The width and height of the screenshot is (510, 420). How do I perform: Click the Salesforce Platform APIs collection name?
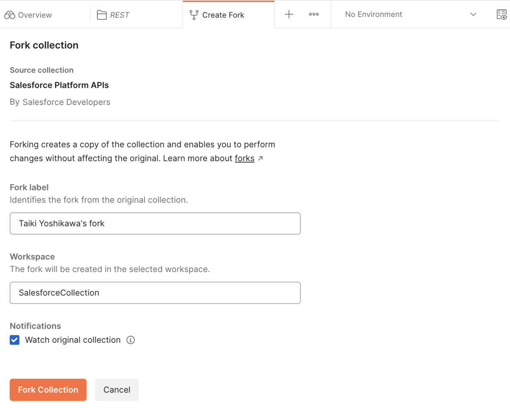pos(59,85)
